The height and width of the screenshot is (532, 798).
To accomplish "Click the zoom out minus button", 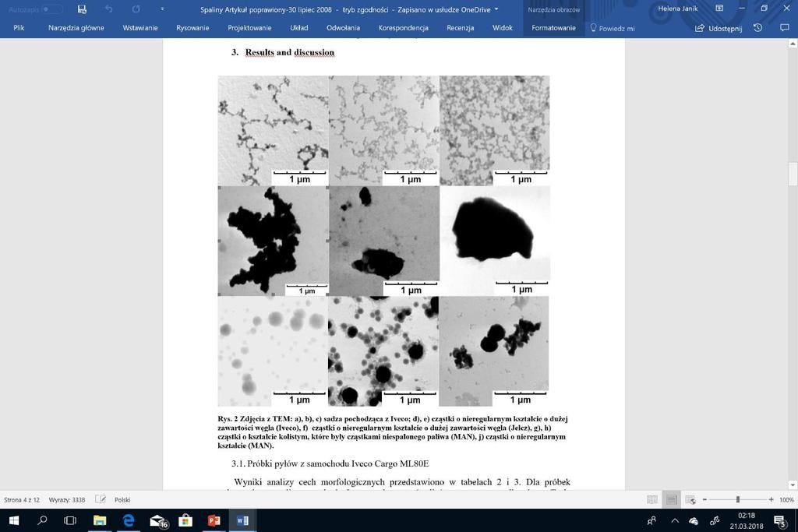I will tap(704, 500).
